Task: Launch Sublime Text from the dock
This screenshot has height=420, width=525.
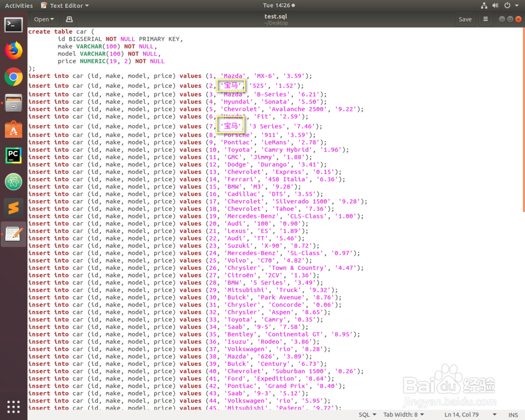Action: (x=14, y=208)
